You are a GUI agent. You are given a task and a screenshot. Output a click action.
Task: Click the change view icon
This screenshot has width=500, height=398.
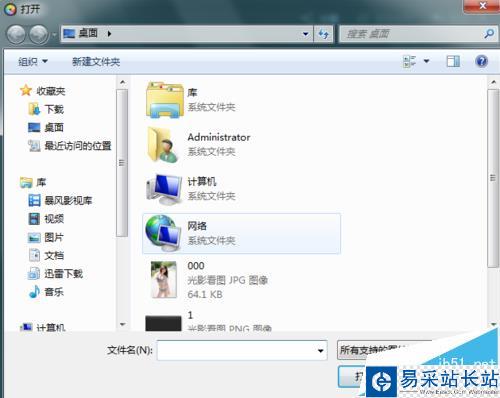pos(409,61)
